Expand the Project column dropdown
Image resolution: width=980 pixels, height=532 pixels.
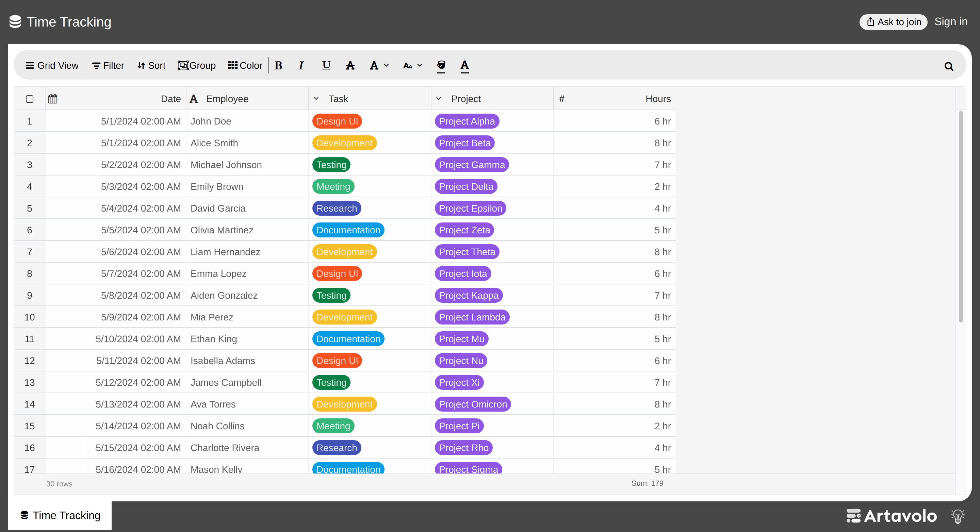pyautogui.click(x=439, y=99)
